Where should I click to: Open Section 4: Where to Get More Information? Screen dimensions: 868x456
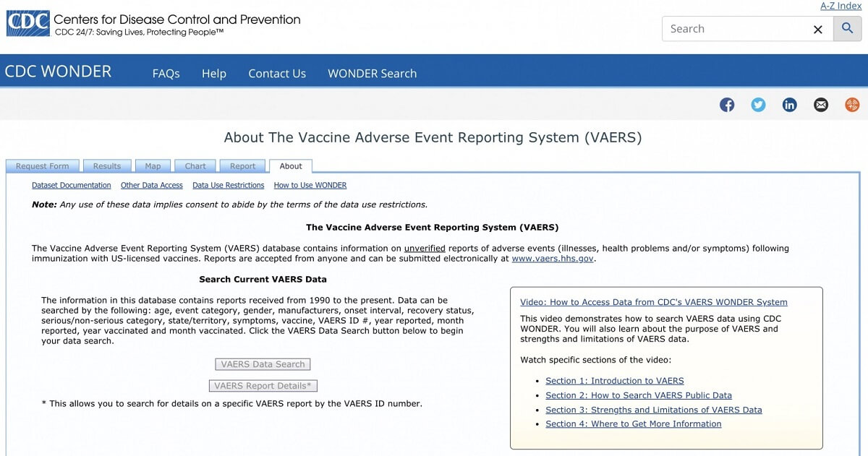click(x=634, y=424)
